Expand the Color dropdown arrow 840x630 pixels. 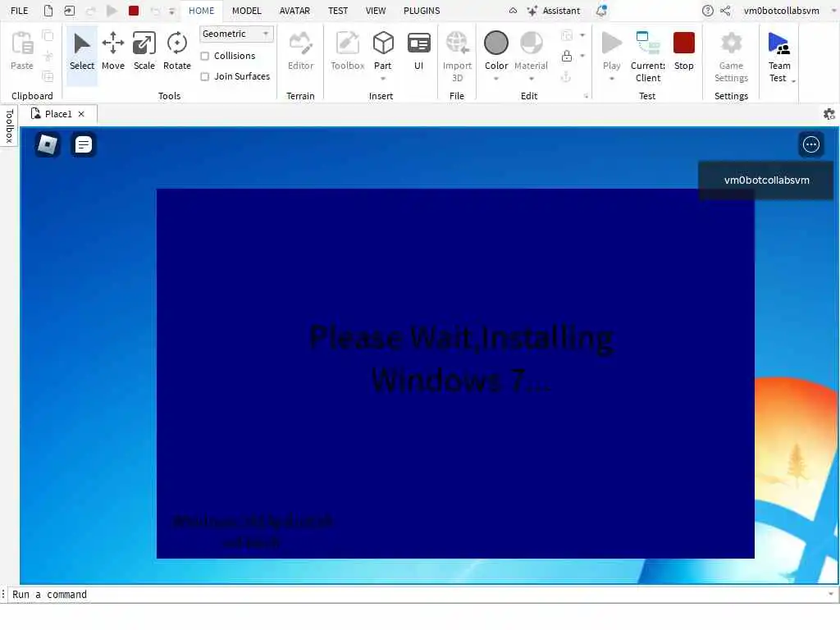point(496,79)
